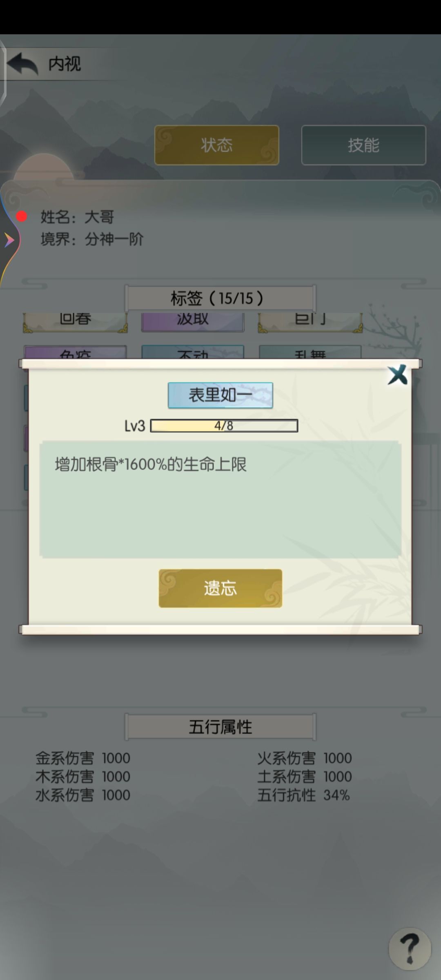Select the 不动 tag
Image resolution: width=441 pixels, height=980 pixels.
click(193, 352)
